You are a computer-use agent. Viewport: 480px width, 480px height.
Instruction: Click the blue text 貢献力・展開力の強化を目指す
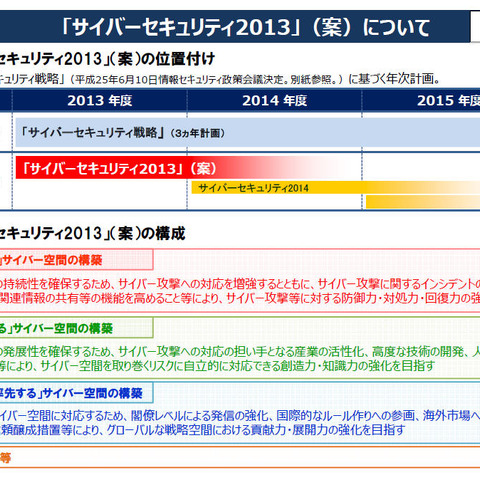(328, 430)
